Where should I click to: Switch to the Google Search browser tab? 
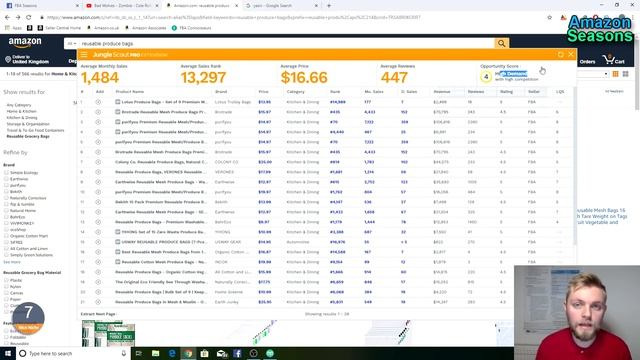pos(282,6)
